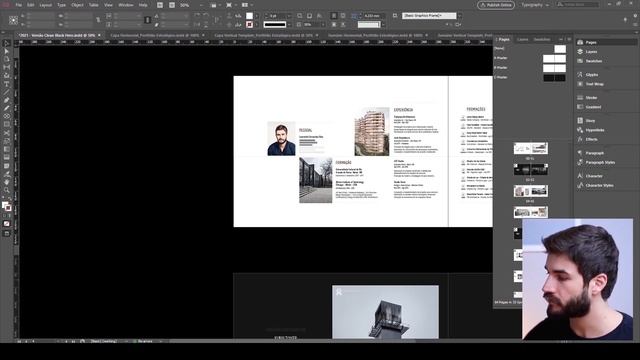Open the Edit menu

tap(31, 5)
